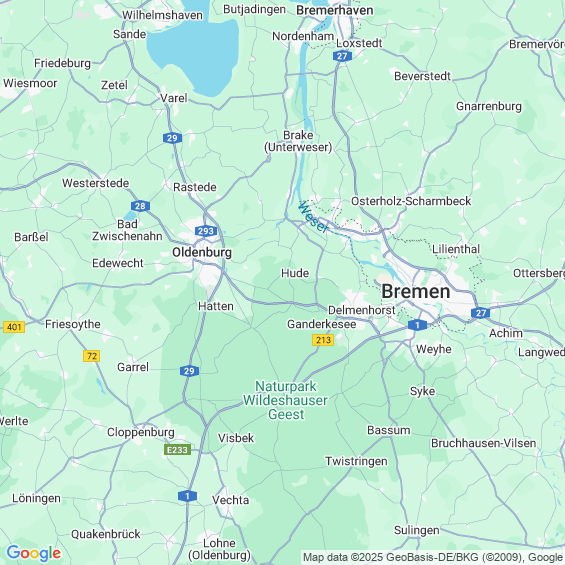Select the A29 shield beside Garrel
The width and height of the screenshot is (565, 565).
point(190,371)
